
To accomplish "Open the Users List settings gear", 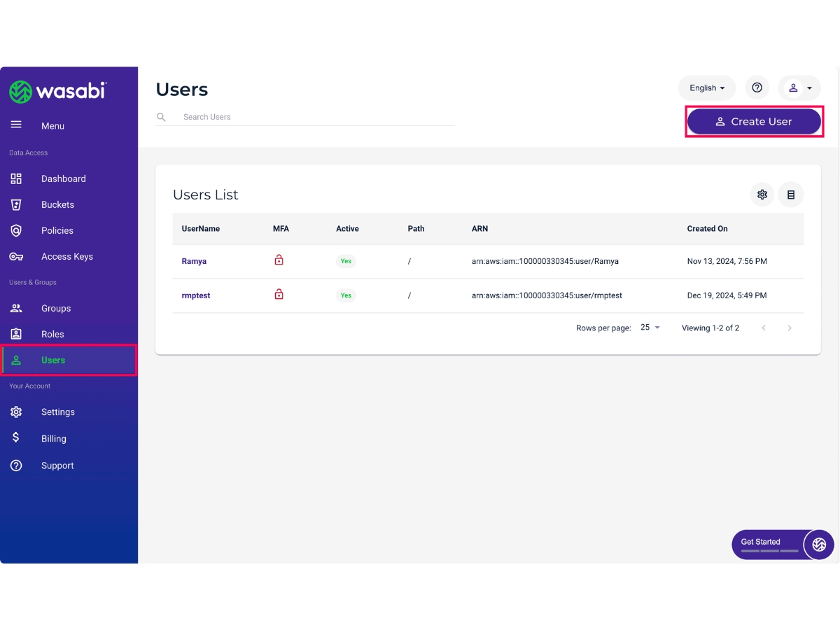I will pos(762,195).
